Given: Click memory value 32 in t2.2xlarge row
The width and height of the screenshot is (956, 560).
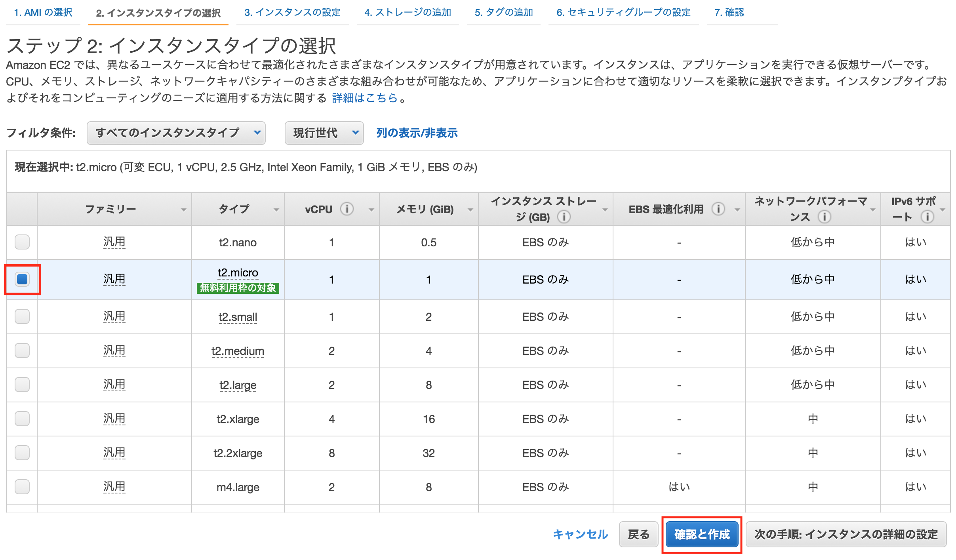Looking at the screenshot, I should point(429,453).
